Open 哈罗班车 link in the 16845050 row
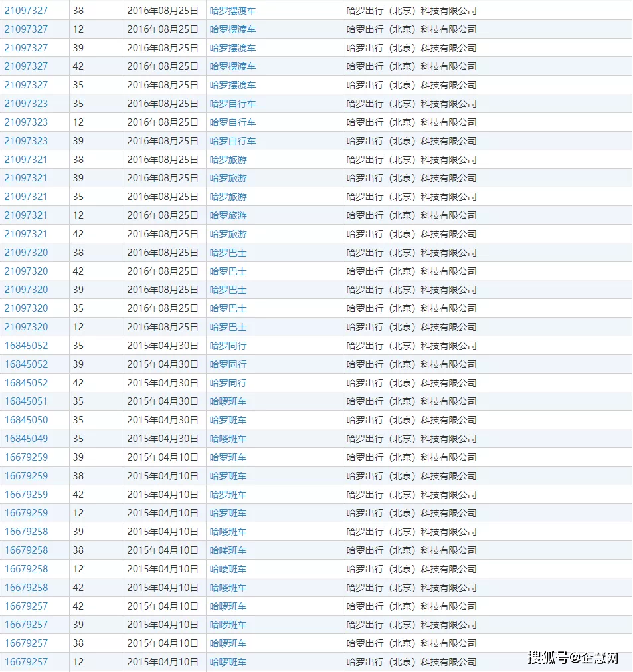 coord(228,421)
